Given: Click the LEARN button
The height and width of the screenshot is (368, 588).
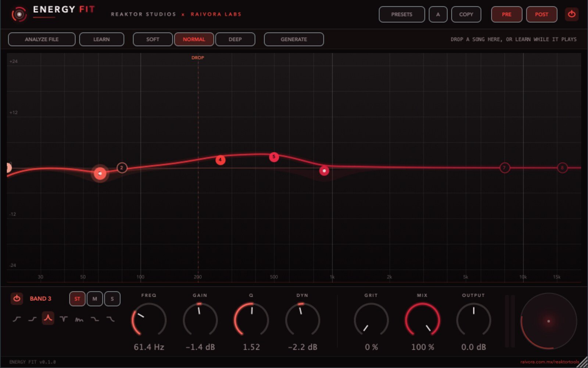Looking at the screenshot, I should pos(101,39).
